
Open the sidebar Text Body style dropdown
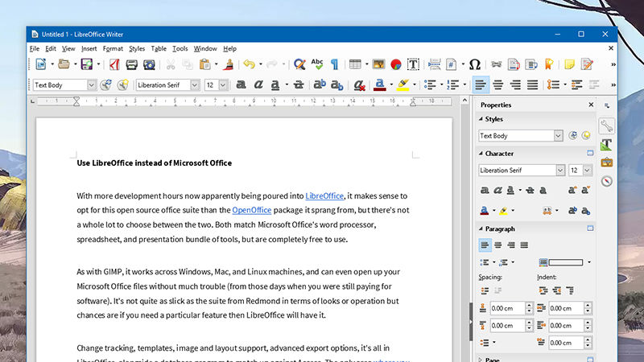(558, 135)
